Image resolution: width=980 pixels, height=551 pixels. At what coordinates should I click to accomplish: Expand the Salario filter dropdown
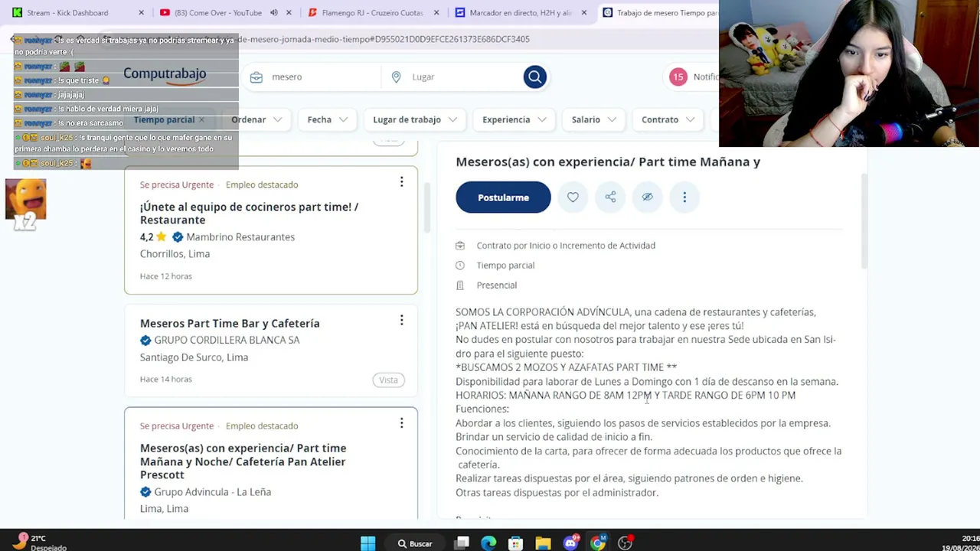tap(593, 119)
